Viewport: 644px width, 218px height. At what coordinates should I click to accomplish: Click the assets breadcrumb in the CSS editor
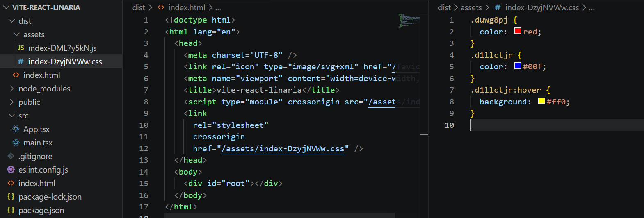471,7
